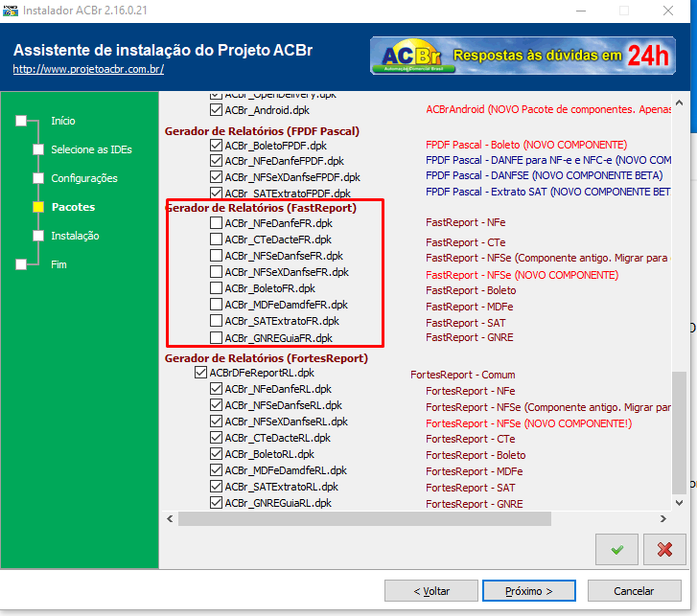Click 'FortesReport - Comum' description text
The image size is (697, 616).
(463, 375)
